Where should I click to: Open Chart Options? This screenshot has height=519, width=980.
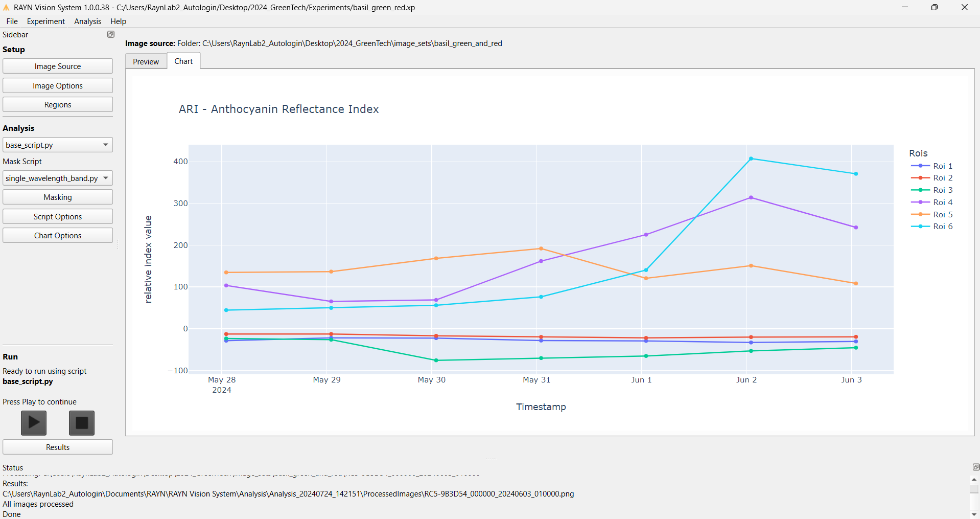pos(58,235)
